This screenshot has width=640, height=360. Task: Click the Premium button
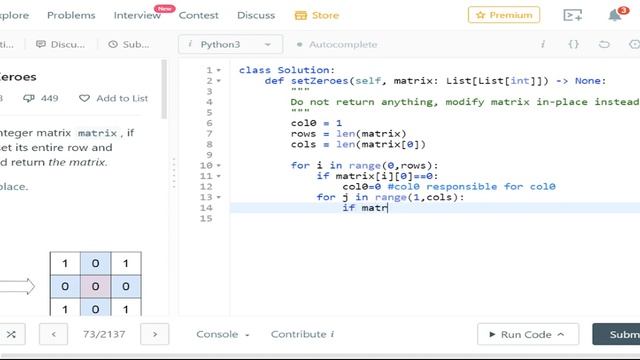[x=504, y=15]
